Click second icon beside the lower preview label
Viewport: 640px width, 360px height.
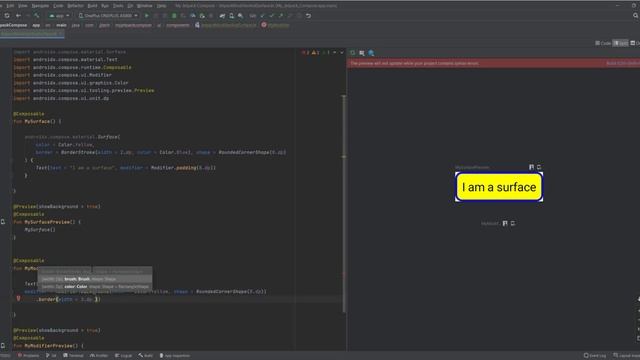tap(513, 223)
